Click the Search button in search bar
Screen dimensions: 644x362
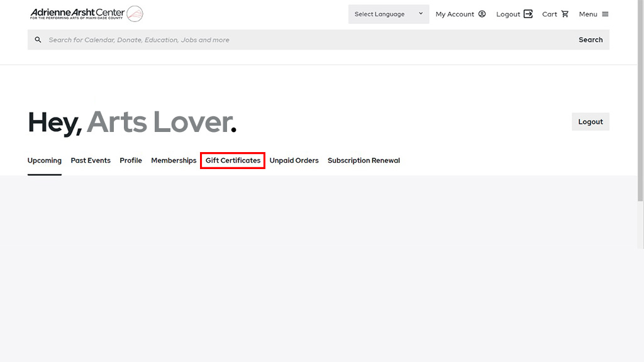591,40
